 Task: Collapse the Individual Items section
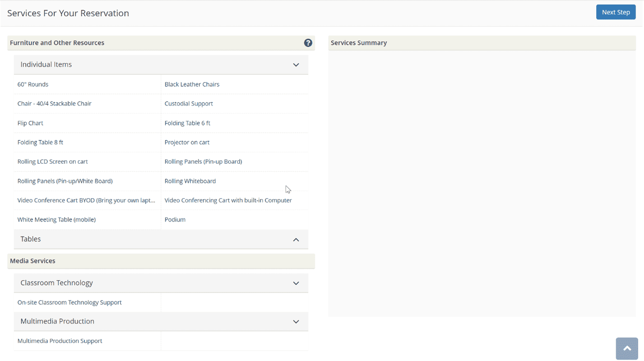tap(296, 65)
